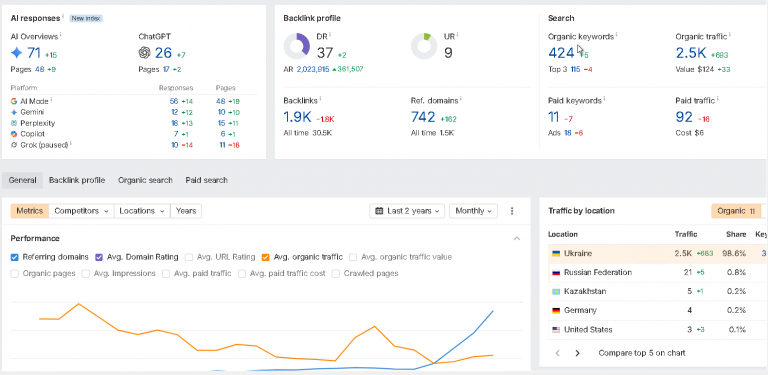
Task: Open the Last 2 years dropdown
Action: (408, 211)
